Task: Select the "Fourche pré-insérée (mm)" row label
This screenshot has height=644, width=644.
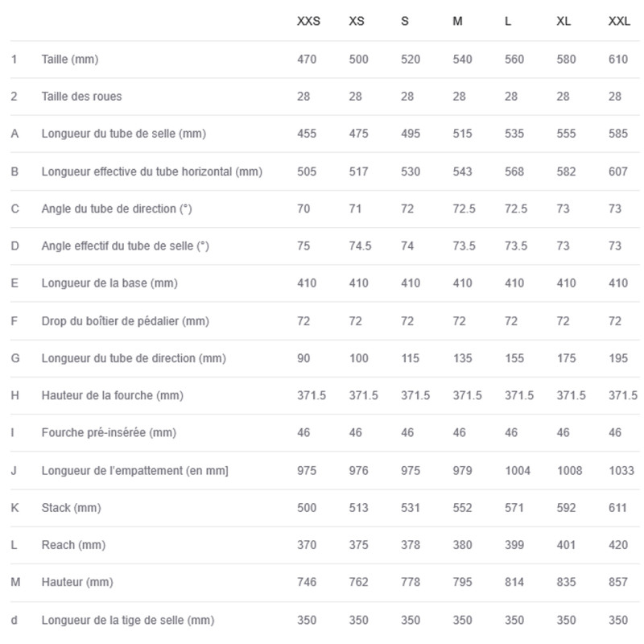Action: click(x=109, y=433)
